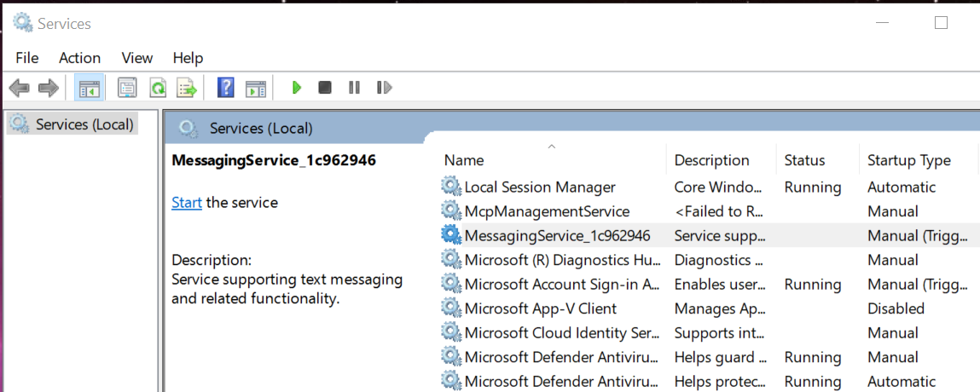Click gear icon beside McpManagementService

[450, 211]
